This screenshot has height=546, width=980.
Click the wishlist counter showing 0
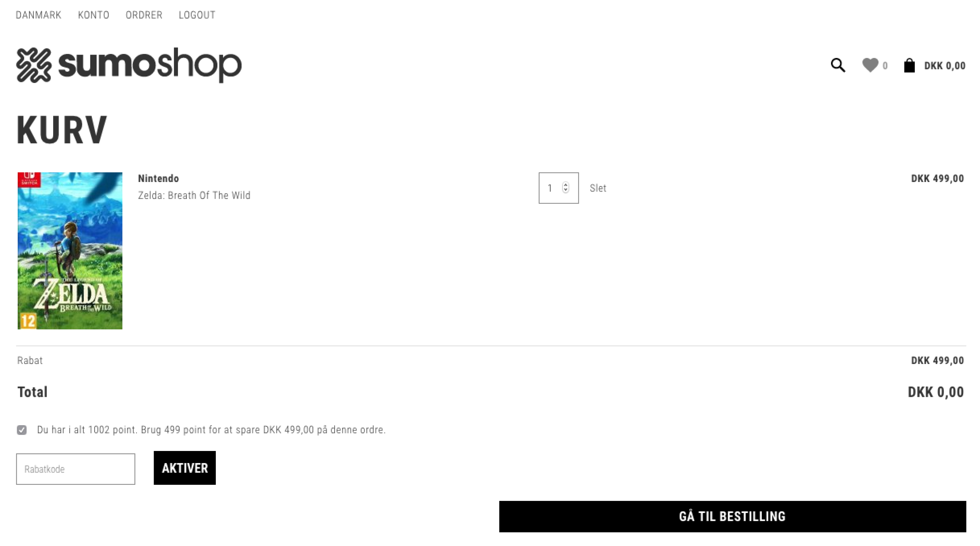(885, 66)
